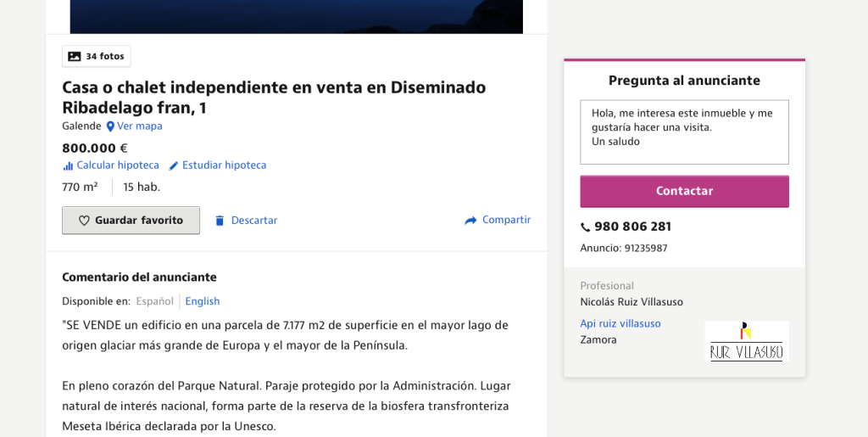This screenshot has width=868, height=437.
Task: Click the share arrow icon beside Compartir
Action: pos(470,221)
